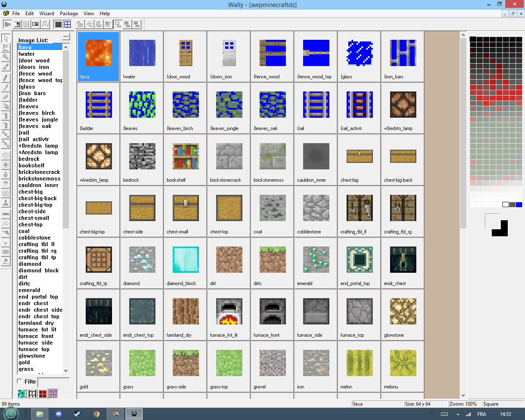Collapse the Image List panel

[66, 37]
